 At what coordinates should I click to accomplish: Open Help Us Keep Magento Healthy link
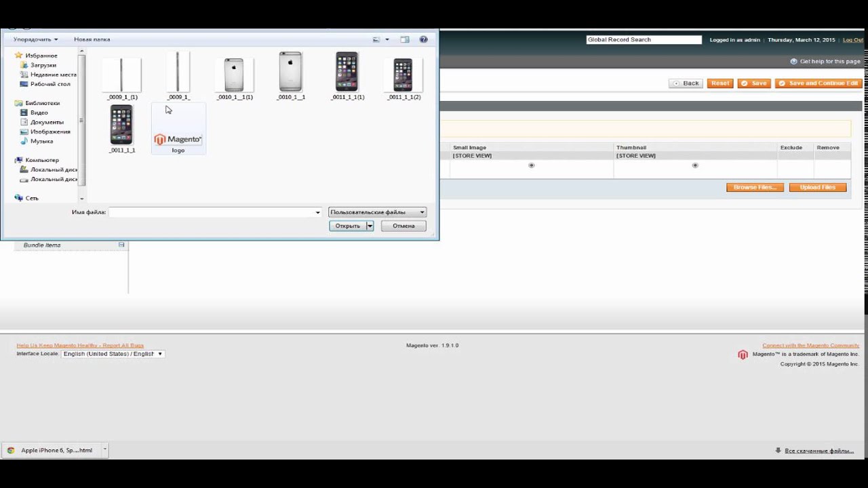(80, 346)
